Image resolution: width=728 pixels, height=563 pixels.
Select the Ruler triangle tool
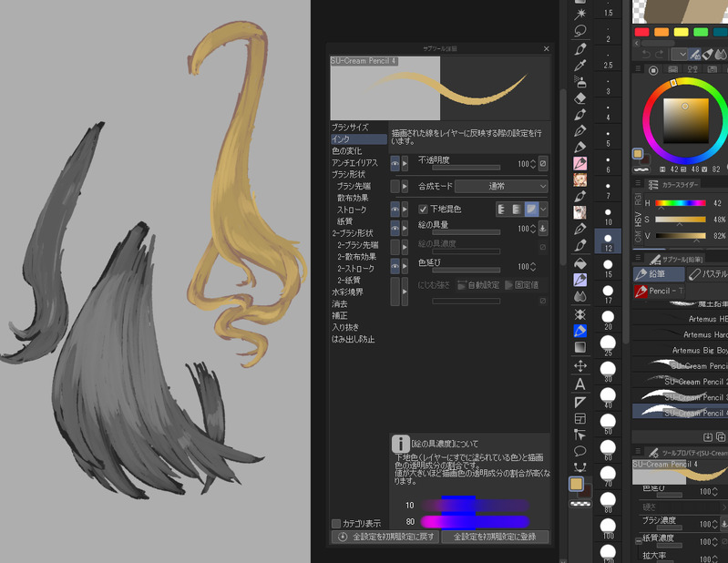click(579, 402)
